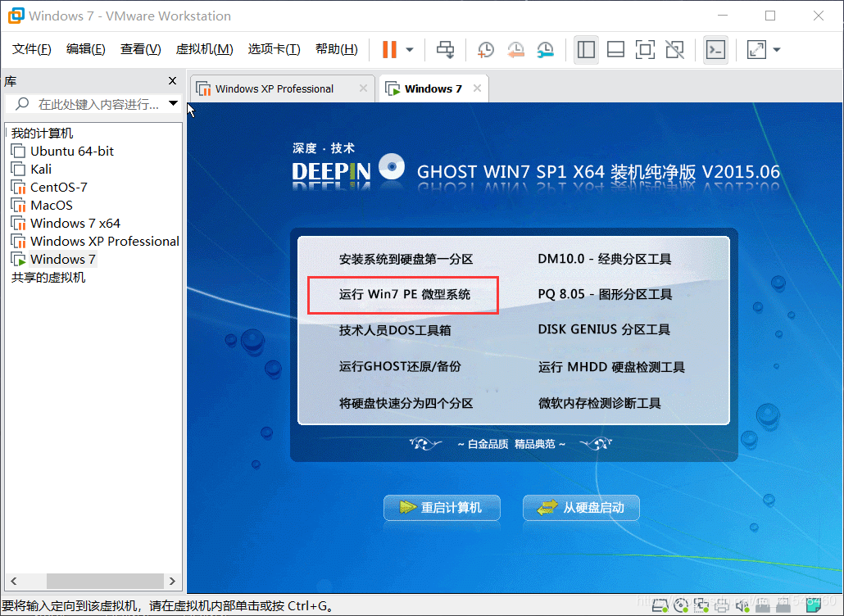844x616 pixels.
Task: Choose 运行 Win7 PE 微型系统
Action: (405, 294)
